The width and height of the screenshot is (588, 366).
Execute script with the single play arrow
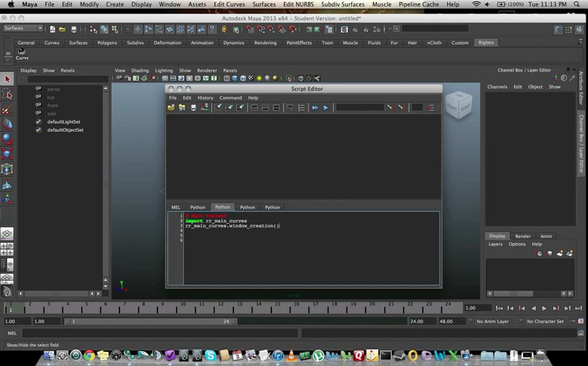tap(326, 108)
